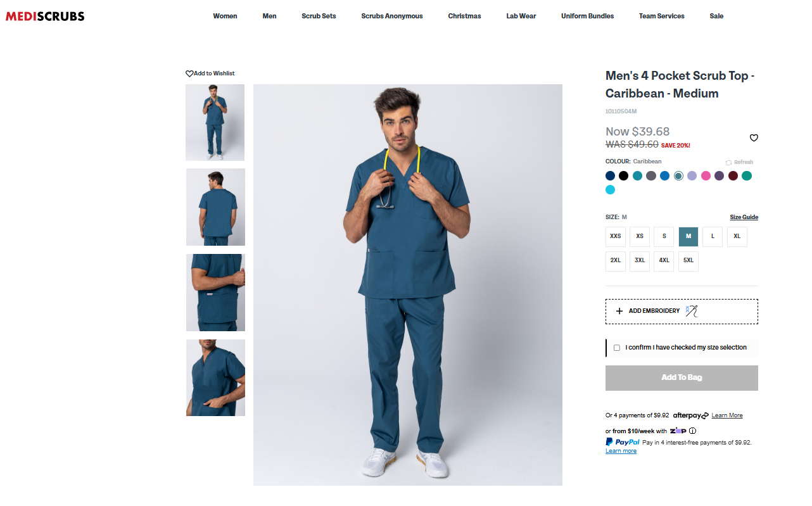Image resolution: width=812 pixels, height=506 pixels.
Task: Select size L option
Action: coord(713,237)
